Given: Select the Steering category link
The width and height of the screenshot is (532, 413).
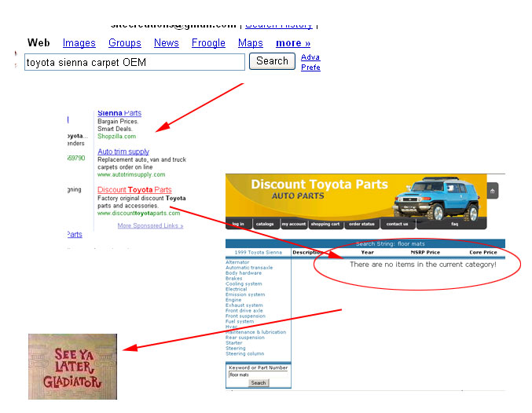Looking at the screenshot, I should pos(236,349).
